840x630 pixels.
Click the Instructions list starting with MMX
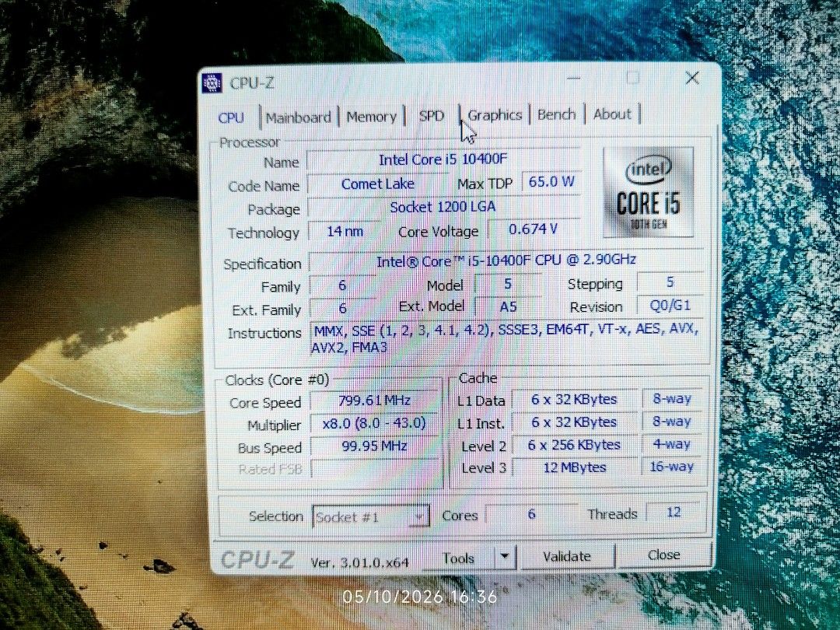(506, 338)
